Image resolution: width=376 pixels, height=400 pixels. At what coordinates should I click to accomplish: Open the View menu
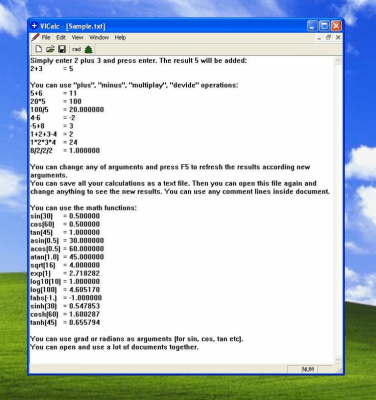click(x=77, y=37)
